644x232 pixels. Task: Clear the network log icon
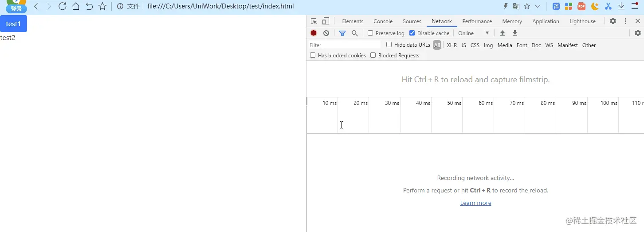pyautogui.click(x=326, y=33)
